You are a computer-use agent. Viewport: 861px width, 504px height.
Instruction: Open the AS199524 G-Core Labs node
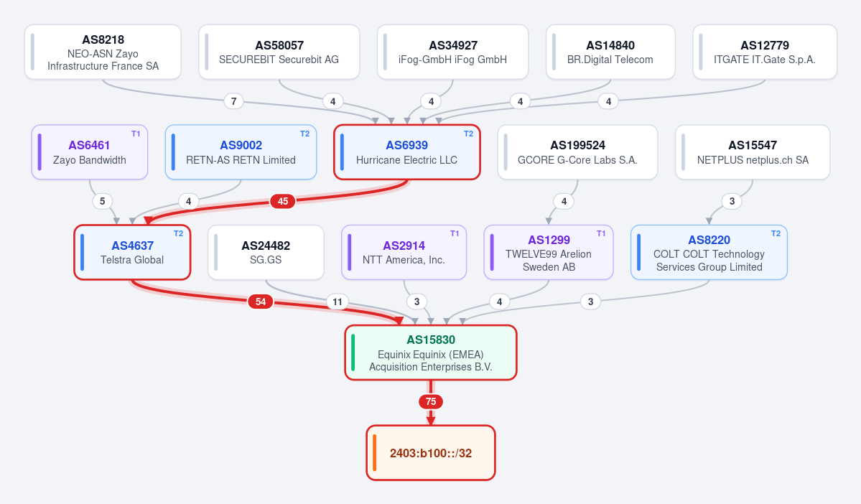[577, 152]
